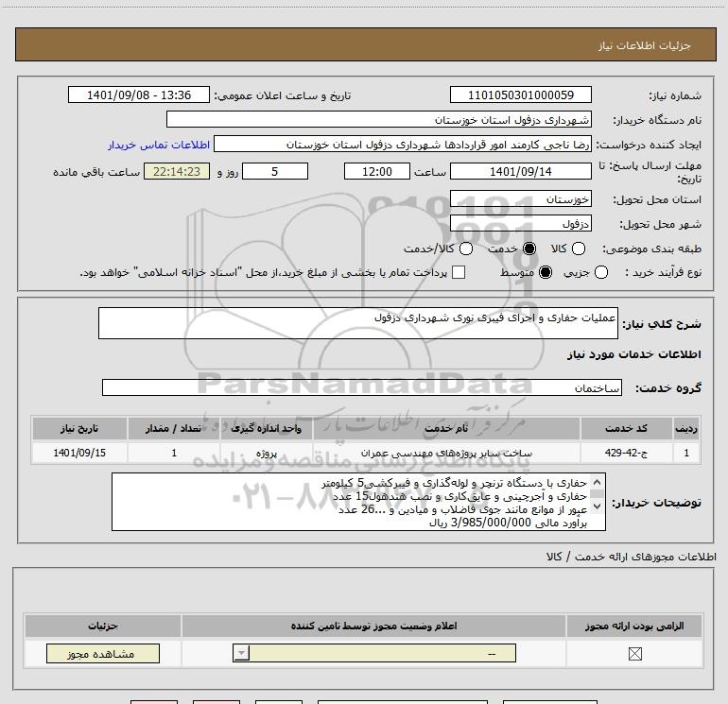This screenshot has height=704, width=728.
Task: Click the delivery city field دزفول
Action: [520, 224]
